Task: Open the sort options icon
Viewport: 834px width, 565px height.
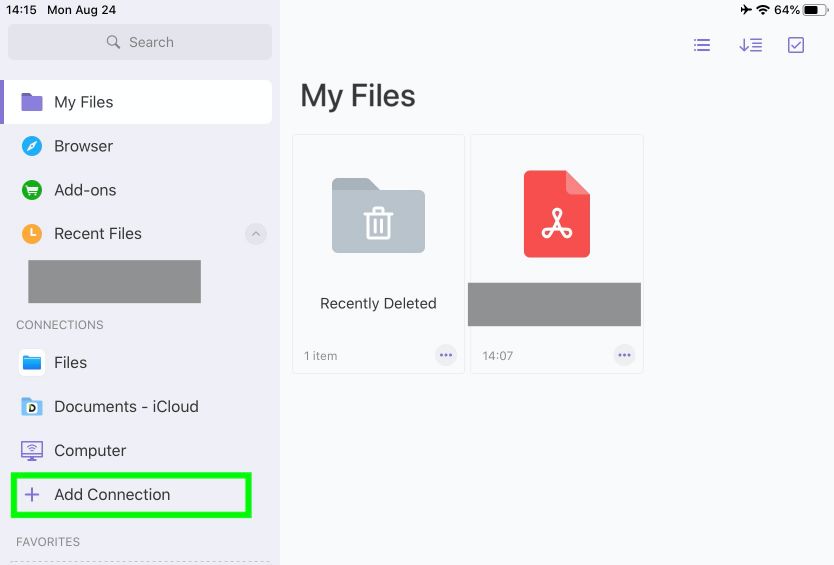Action: (750, 45)
